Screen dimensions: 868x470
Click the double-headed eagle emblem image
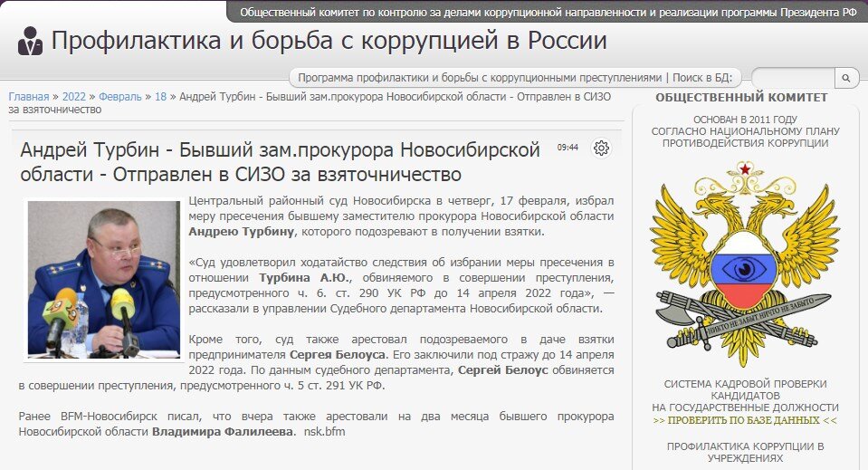745,264
